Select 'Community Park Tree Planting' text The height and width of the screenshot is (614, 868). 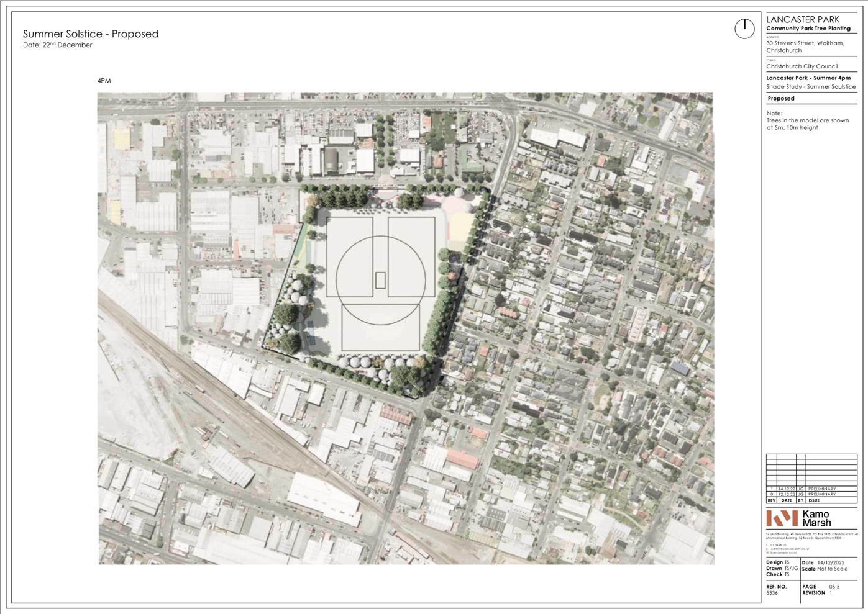(808, 29)
